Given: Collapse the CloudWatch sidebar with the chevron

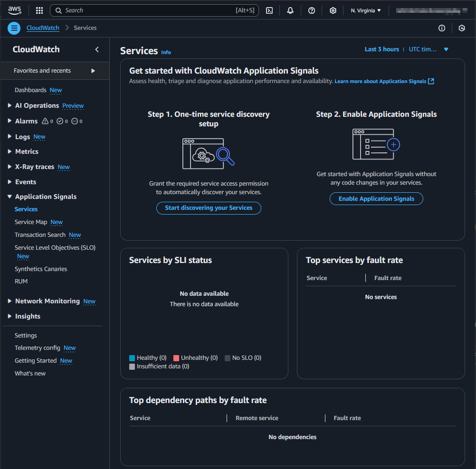Looking at the screenshot, I should point(96,49).
